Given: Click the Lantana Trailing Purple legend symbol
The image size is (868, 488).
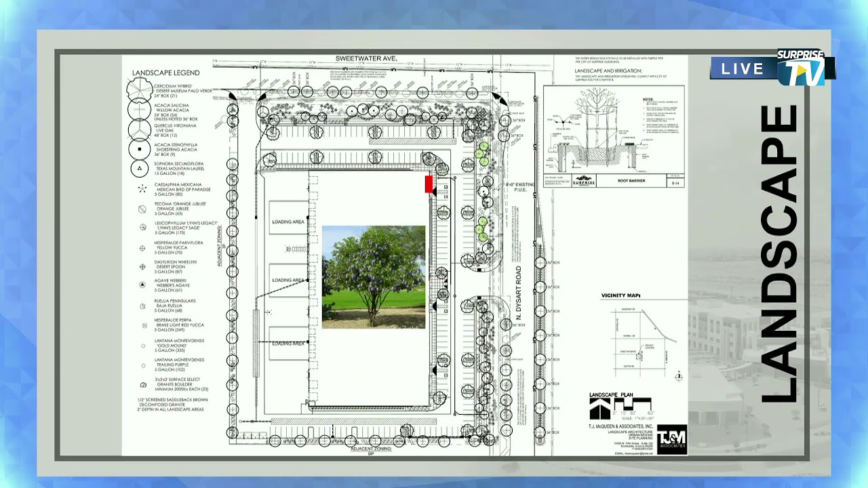Looking at the screenshot, I should pyautogui.click(x=143, y=365).
